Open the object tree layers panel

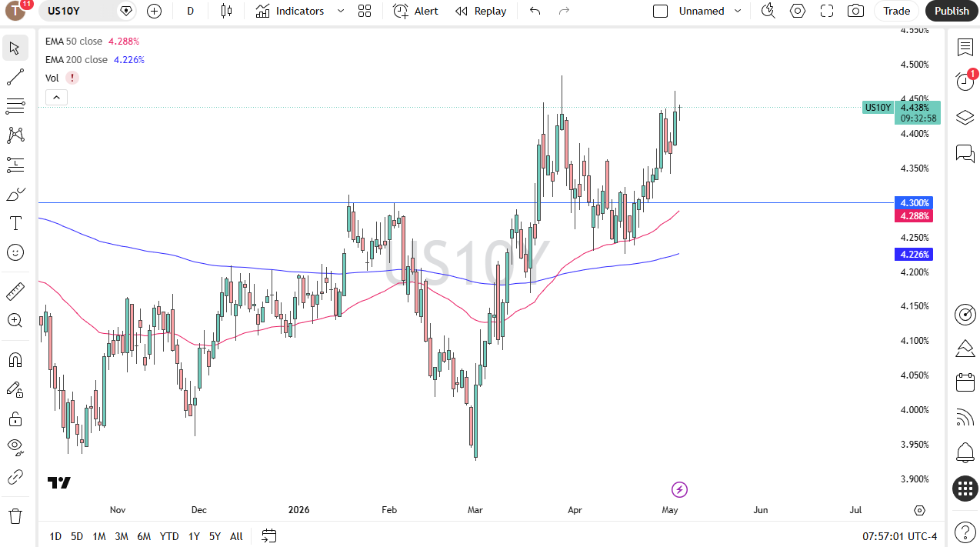(x=965, y=118)
